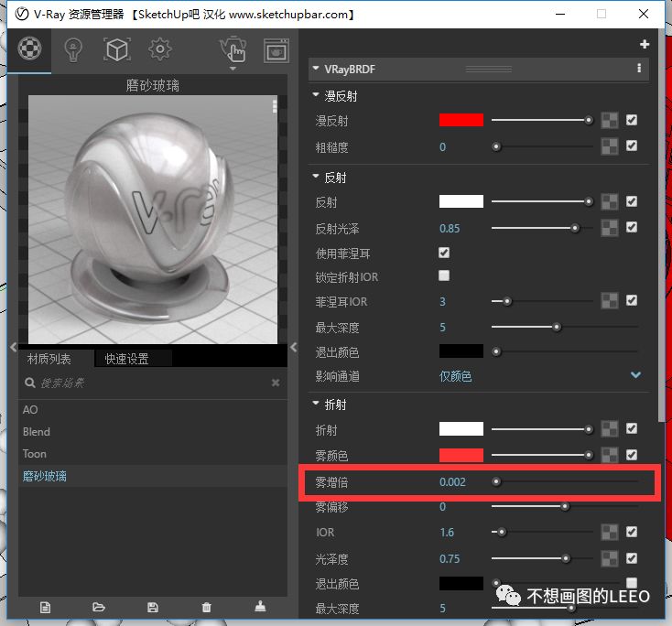The width and height of the screenshot is (672, 626).
Task: Show the frame buffer window icon
Action: (276, 50)
